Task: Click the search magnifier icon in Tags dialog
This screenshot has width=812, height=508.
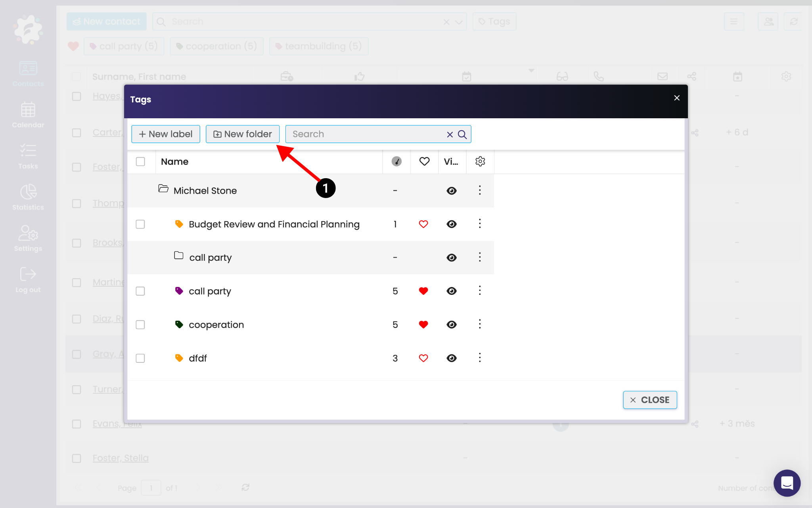Action: coord(462,135)
